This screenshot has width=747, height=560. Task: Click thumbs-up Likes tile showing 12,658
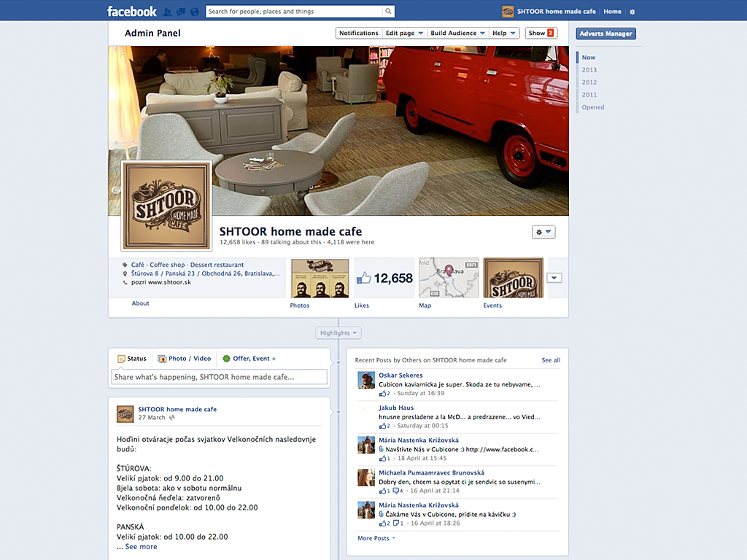click(384, 278)
